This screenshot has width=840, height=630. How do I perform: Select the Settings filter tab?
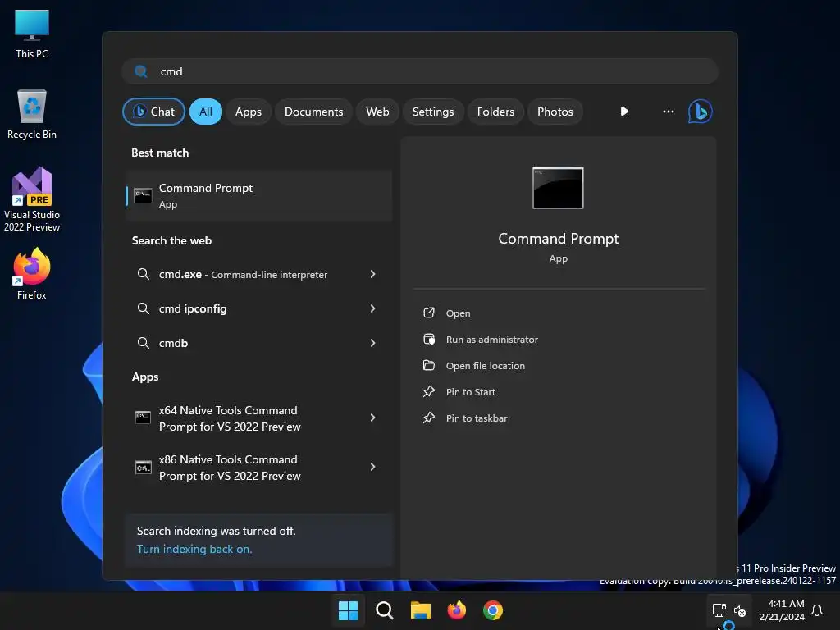pos(433,112)
